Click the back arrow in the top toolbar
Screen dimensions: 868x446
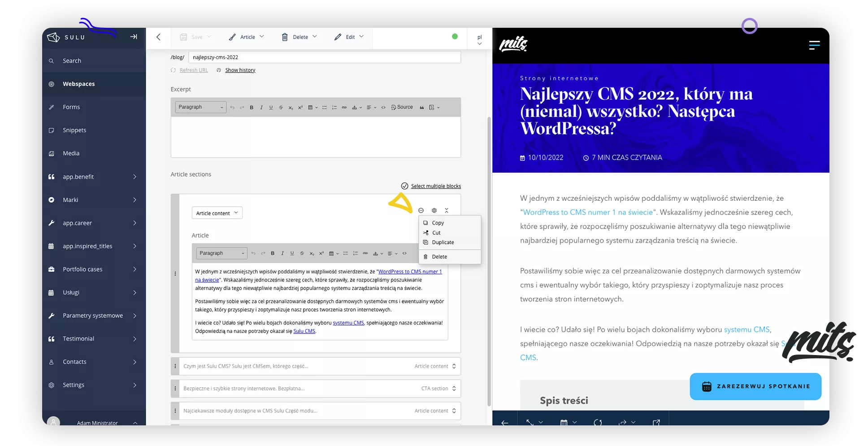coord(158,37)
